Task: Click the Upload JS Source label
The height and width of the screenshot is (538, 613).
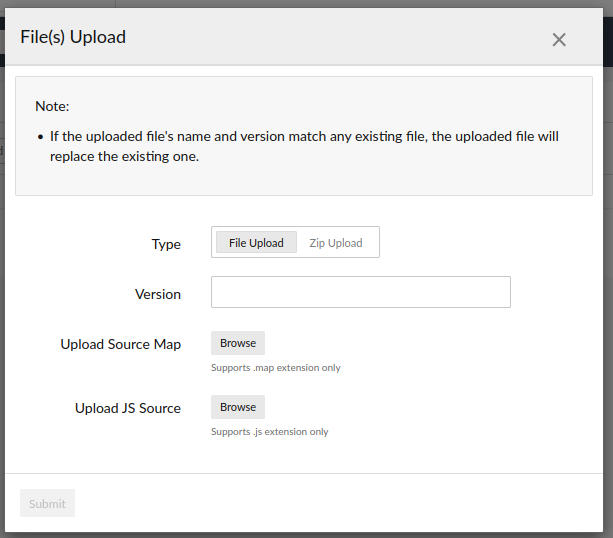Action: 127,408
